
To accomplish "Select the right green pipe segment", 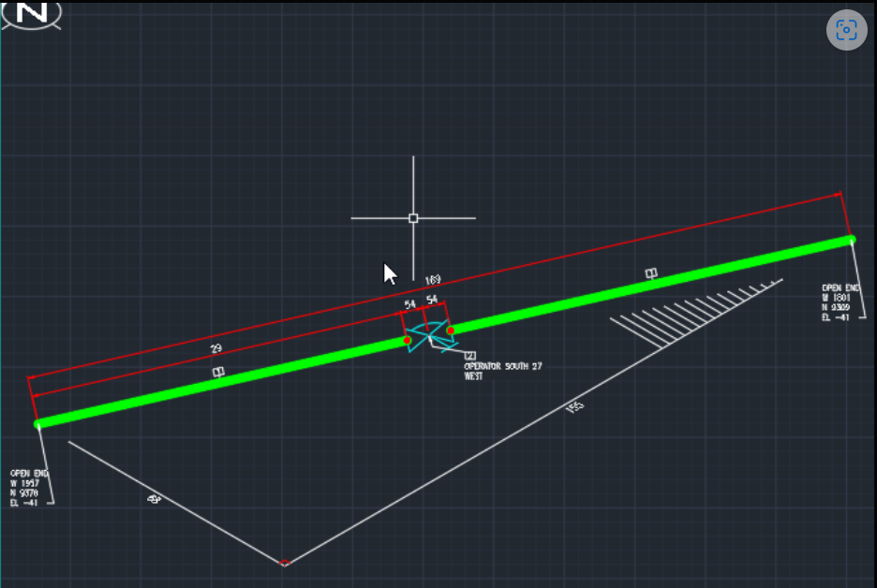I will 651,285.
